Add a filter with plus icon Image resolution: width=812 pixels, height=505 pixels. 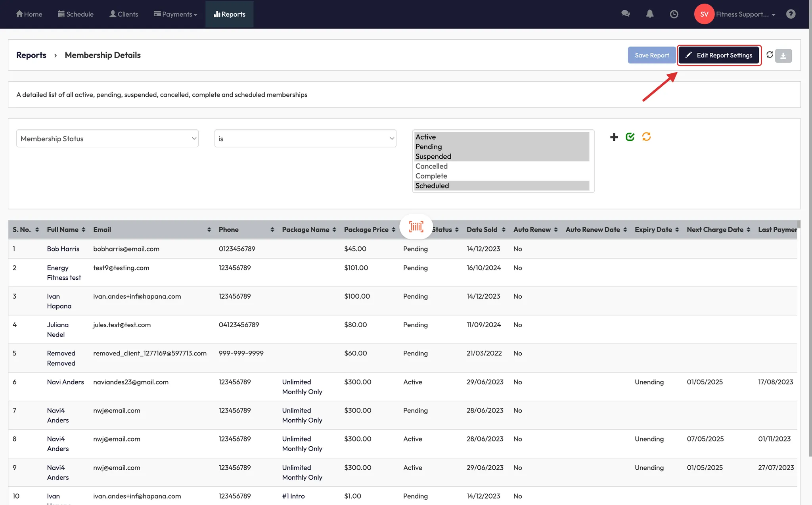point(614,137)
